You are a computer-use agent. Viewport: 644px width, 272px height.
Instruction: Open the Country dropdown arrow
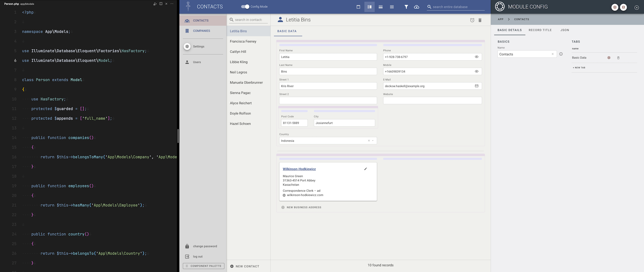coord(373,141)
